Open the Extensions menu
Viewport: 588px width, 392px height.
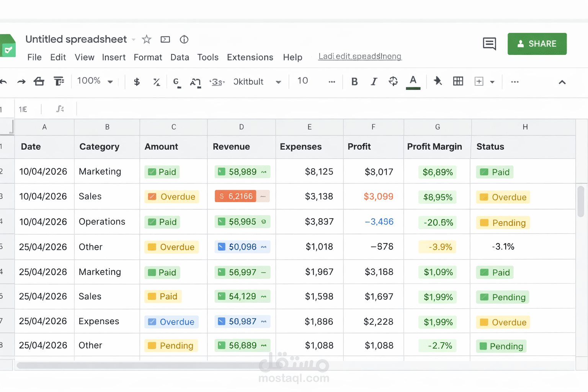pyautogui.click(x=250, y=57)
